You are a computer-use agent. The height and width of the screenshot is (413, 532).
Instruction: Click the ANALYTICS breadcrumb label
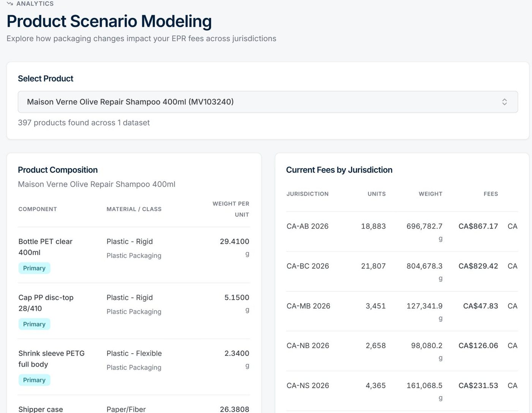pos(35,3)
